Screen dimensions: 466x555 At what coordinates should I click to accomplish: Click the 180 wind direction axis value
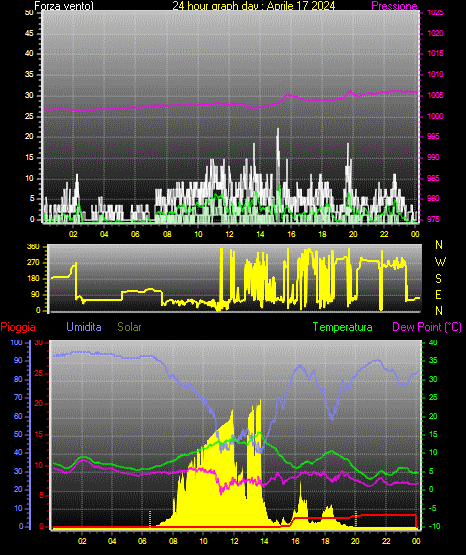pos(33,279)
